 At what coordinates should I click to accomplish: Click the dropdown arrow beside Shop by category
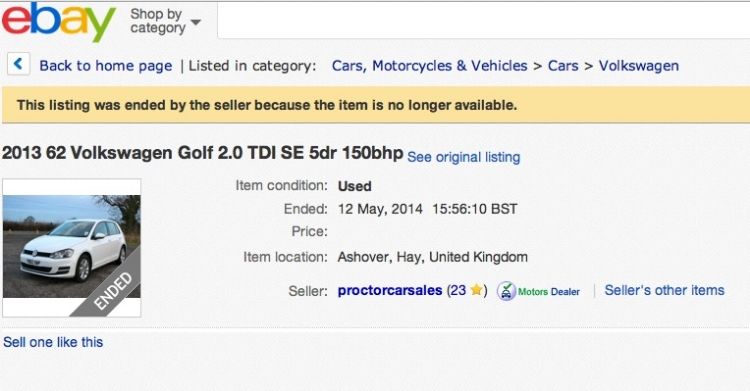click(196, 22)
